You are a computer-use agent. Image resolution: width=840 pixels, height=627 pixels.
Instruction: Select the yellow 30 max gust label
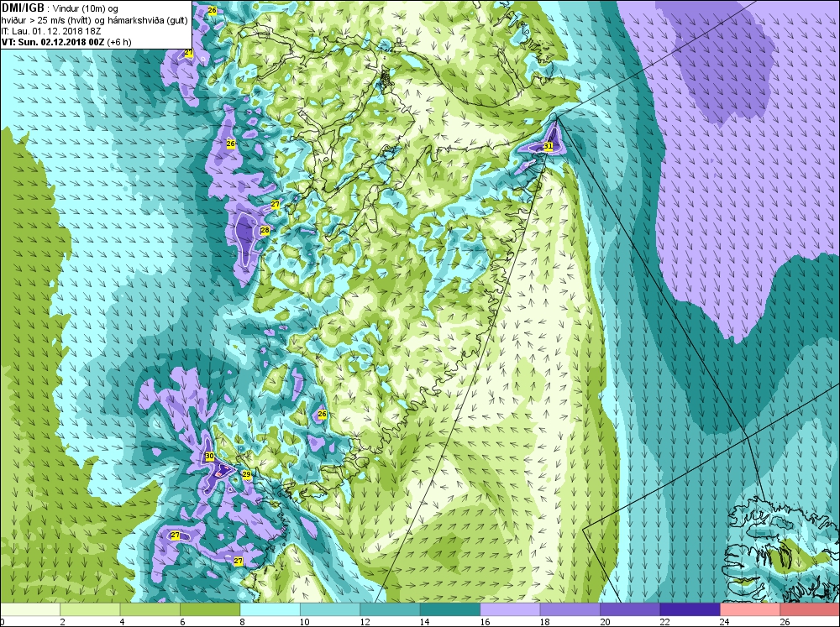(209, 457)
